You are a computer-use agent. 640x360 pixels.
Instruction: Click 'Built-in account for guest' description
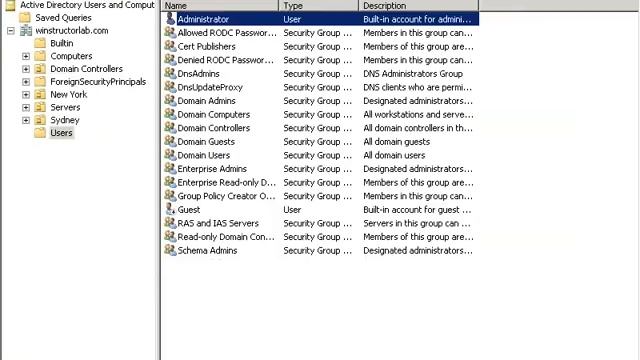[x=417, y=209]
